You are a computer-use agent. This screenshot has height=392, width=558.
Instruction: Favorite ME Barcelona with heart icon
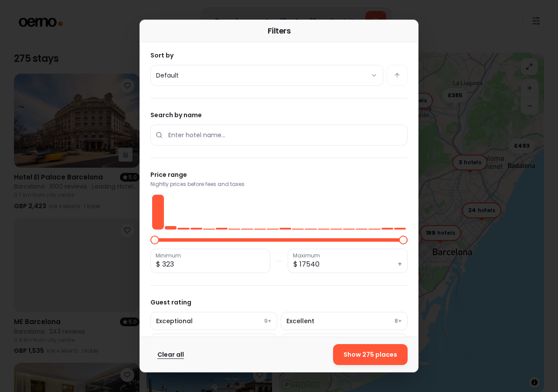(x=127, y=230)
